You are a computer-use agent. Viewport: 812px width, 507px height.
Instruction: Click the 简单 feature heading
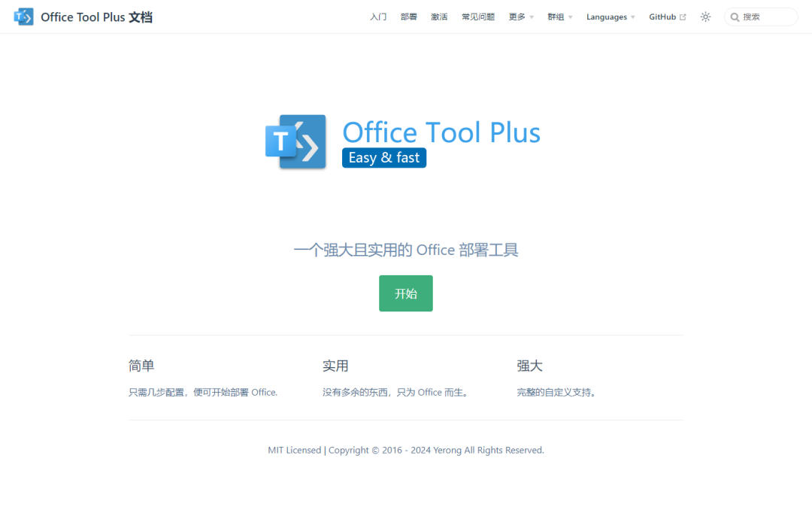pos(141,366)
